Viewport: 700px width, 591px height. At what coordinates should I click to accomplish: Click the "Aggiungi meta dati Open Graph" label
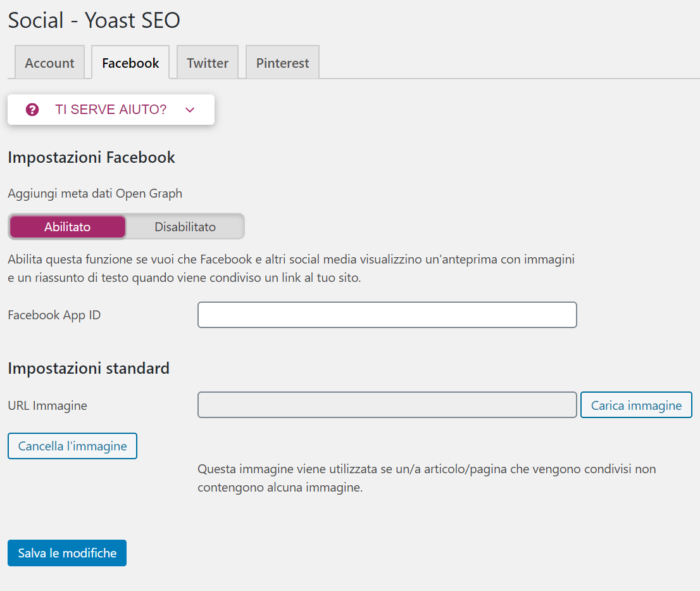tap(95, 193)
